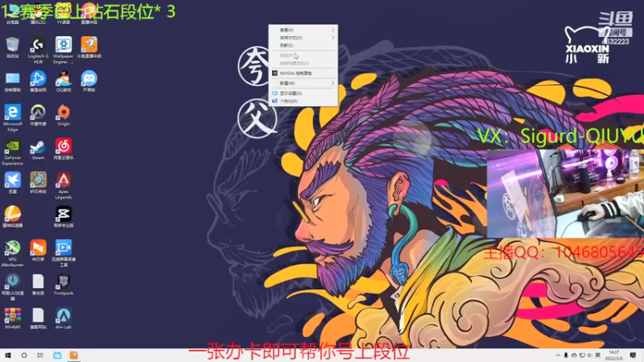The height and width of the screenshot is (362, 644).
Task: Open the 查看(V) view submenu
Action: tap(303, 30)
